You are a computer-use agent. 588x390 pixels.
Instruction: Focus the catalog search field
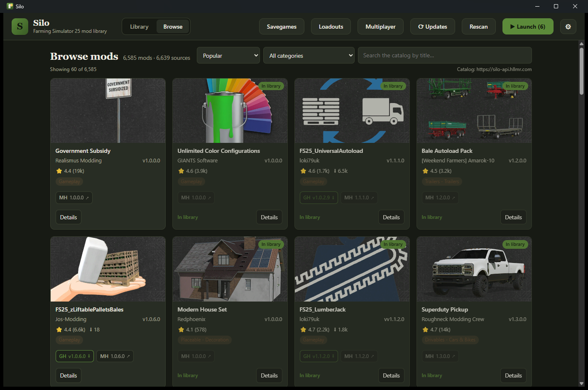(x=445, y=55)
